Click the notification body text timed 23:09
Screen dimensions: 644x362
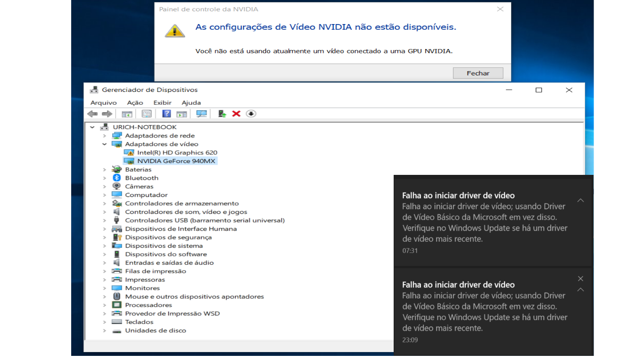(x=485, y=312)
